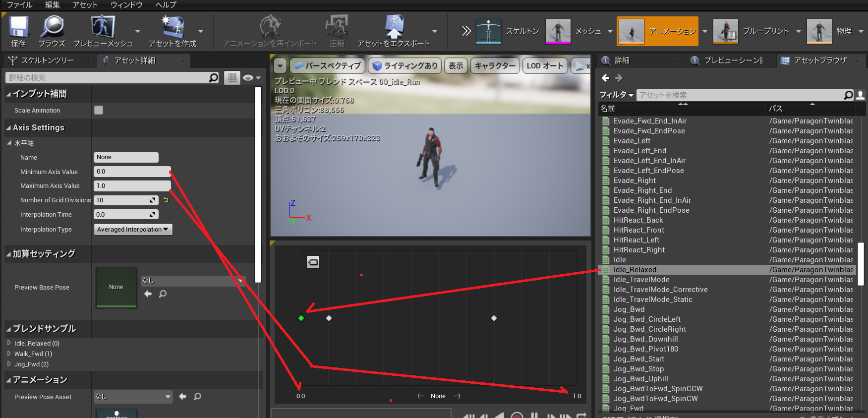Collapse the ブレンドサンプル section

[x=8, y=329]
